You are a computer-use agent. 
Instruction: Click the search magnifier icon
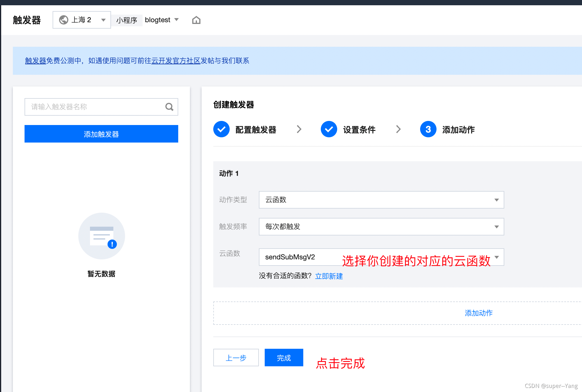pyautogui.click(x=169, y=107)
